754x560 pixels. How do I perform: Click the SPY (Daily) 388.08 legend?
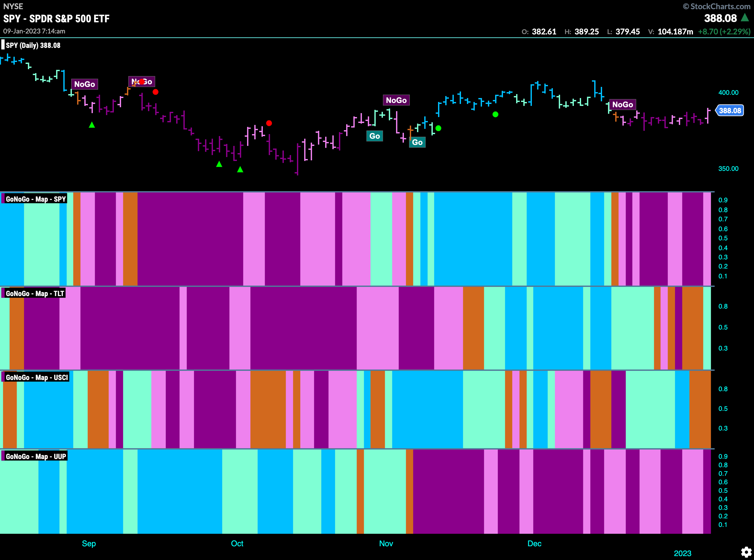coord(33,46)
